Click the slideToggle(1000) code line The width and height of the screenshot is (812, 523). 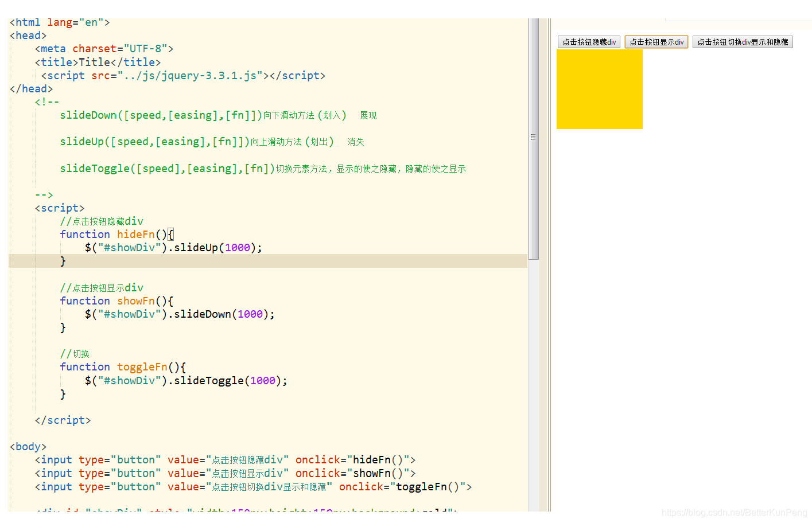click(186, 381)
